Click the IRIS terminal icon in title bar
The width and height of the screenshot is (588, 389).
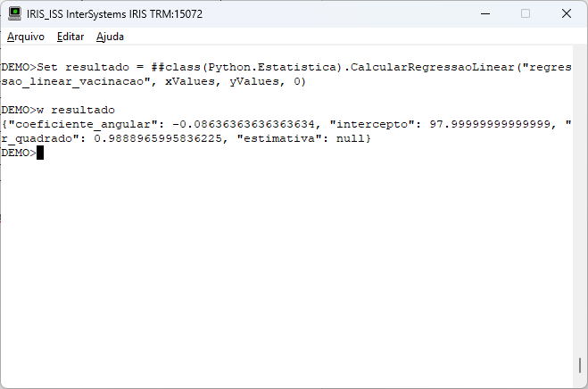[x=14, y=14]
